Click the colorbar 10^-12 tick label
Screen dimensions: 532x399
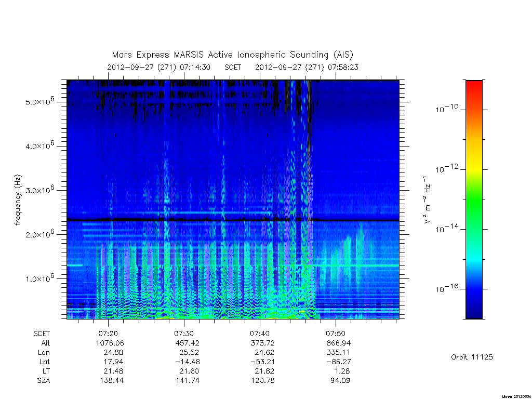447,169
